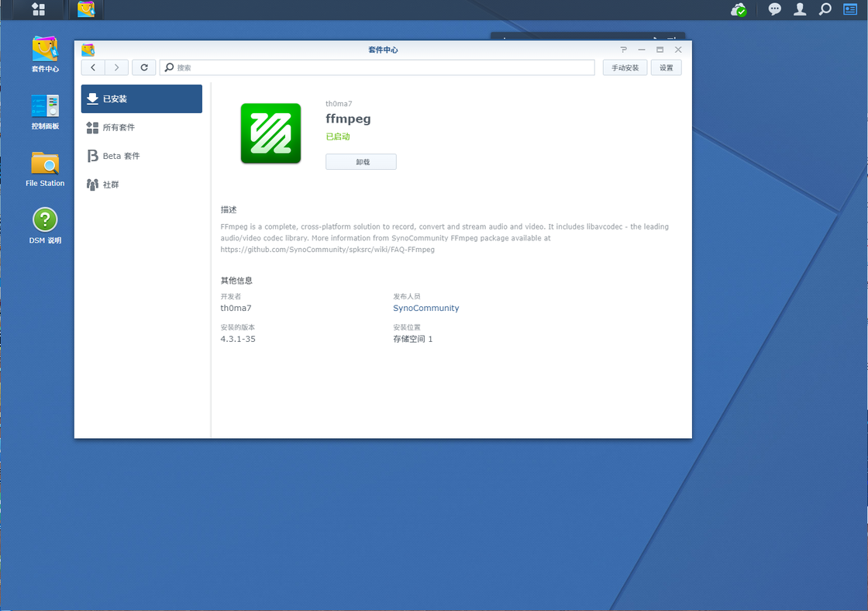Open 控制面板 desktop icon
Image resolution: width=868 pixels, height=611 pixels.
pos(45,112)
